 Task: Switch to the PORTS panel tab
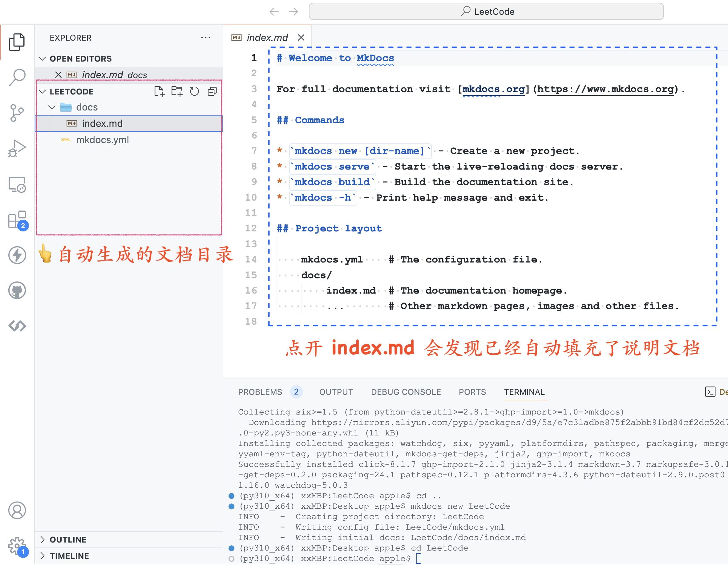(472, 392)
